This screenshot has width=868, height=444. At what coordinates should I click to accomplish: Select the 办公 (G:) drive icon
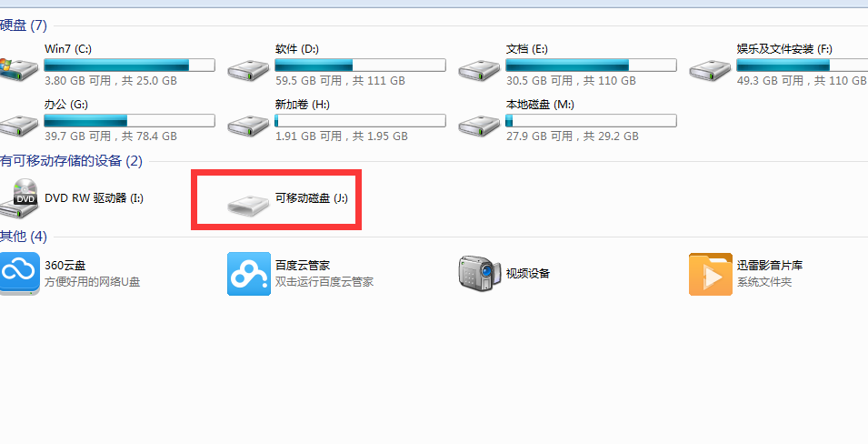pos(18,125)
